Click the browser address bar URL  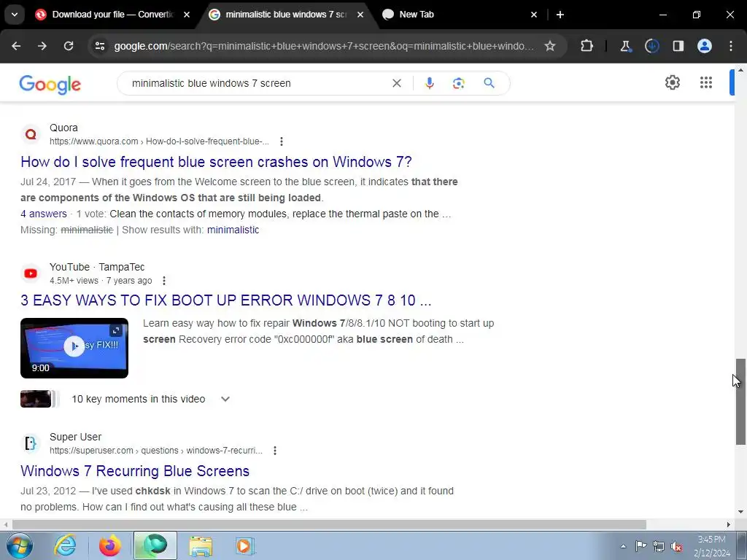[x=324, y=46]
